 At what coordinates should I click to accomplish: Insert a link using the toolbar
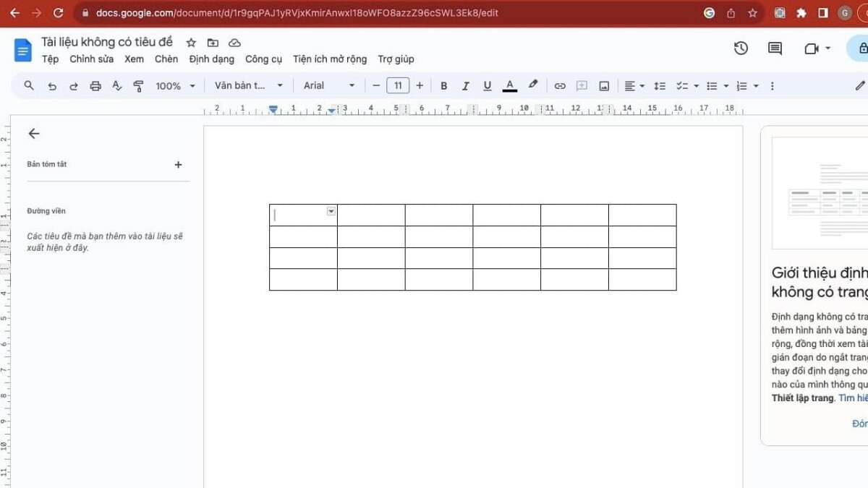[560, 86]
